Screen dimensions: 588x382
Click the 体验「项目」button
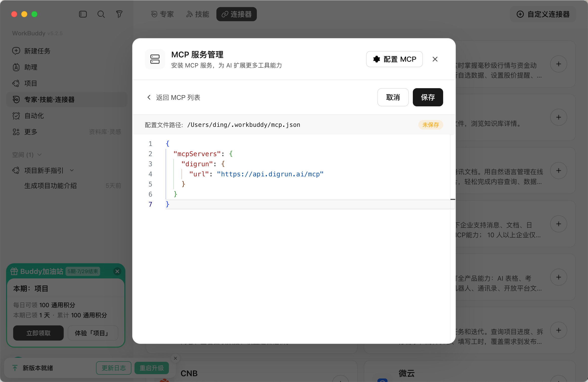click(93, 333)
